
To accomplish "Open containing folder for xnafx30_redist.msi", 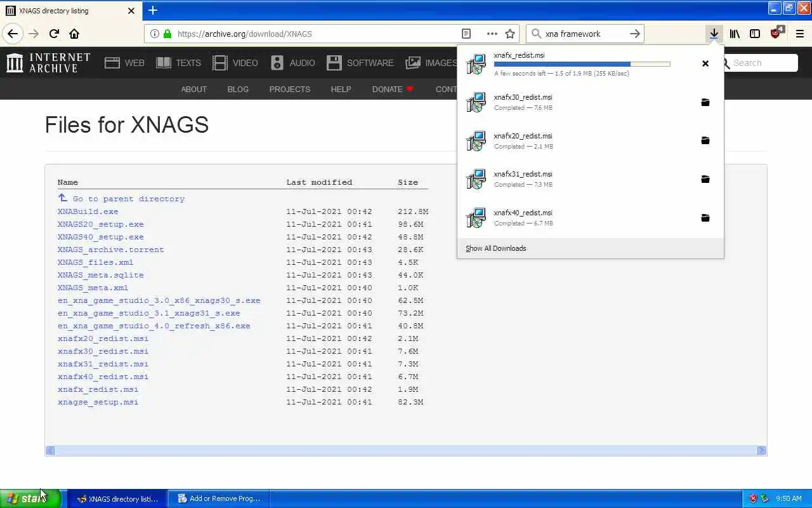I will pos(705,102).
